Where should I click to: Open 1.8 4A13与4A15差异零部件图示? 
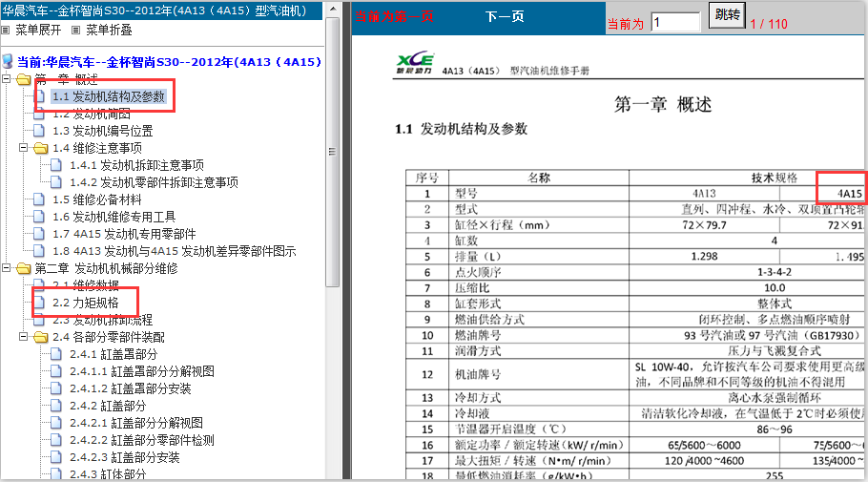(x=175, y=252)
